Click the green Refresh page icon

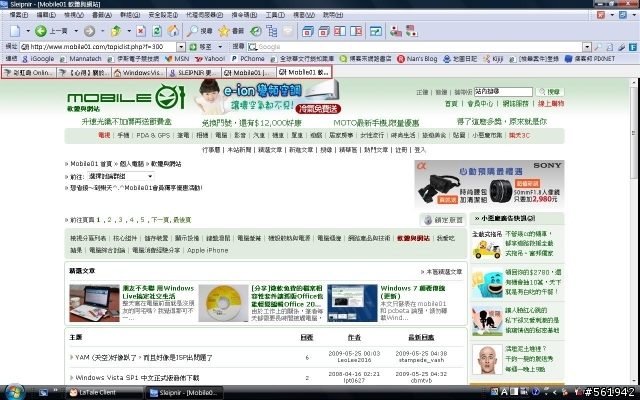[x=157, y=31]
